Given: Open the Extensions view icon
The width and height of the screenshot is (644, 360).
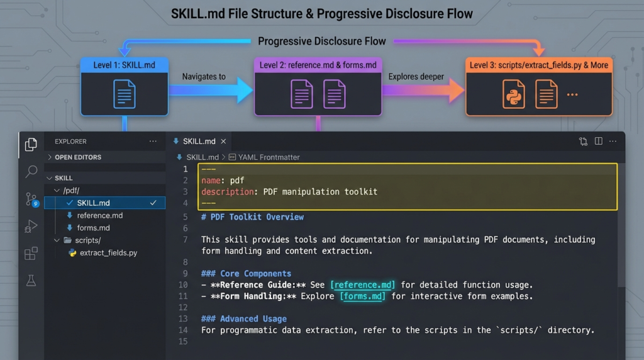Looking at the screenshot, I should tap(31, 254).
